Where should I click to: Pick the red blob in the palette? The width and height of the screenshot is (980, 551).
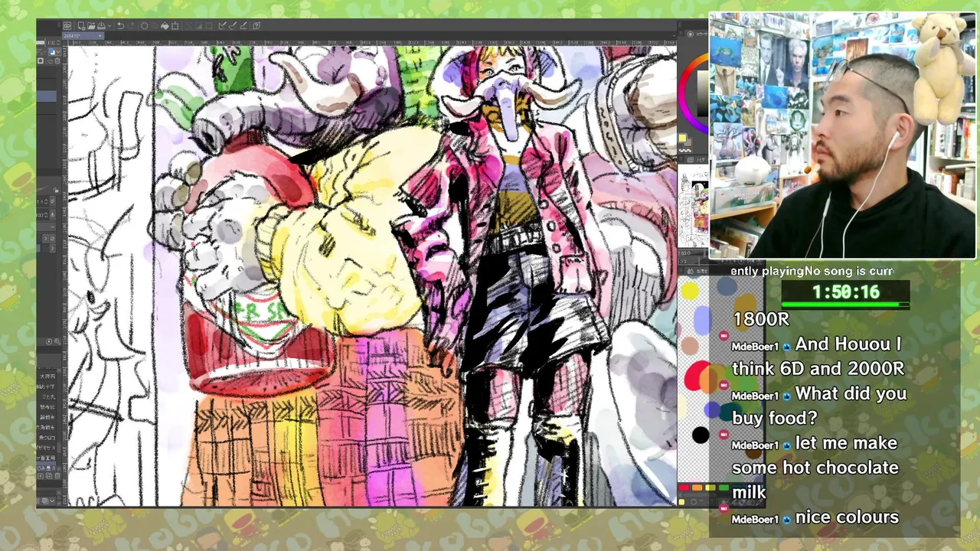pos(697,377)
